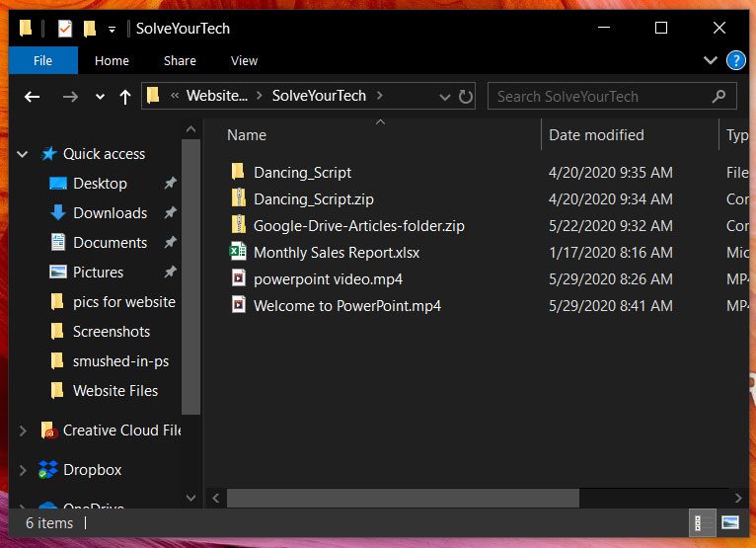Sort files by Date modified column
756x548 pixels.
point(596,135)
